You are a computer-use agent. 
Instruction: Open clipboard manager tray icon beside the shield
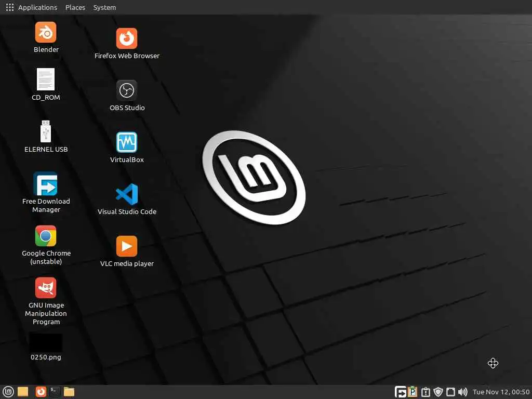(x=425, y=392)
